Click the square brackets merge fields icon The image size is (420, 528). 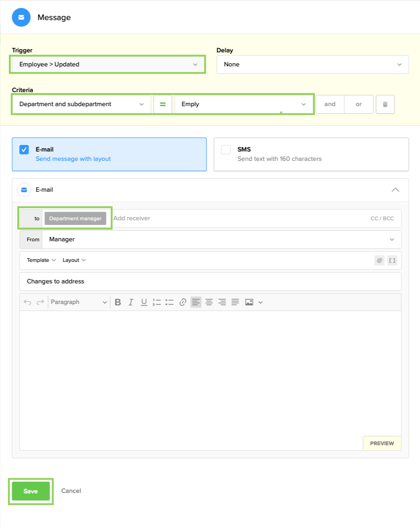pyautogui.click(x=392, y=260)
